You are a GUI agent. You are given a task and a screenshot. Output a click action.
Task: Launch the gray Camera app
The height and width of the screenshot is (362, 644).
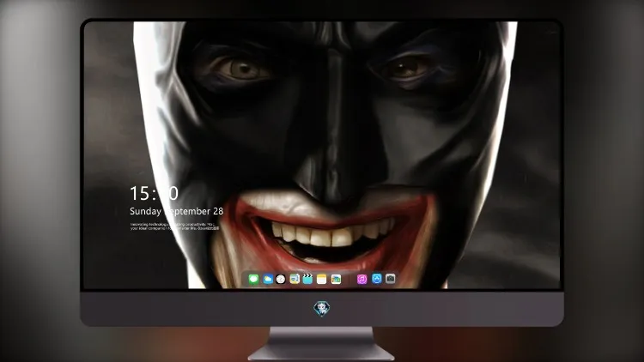point(391,279)
